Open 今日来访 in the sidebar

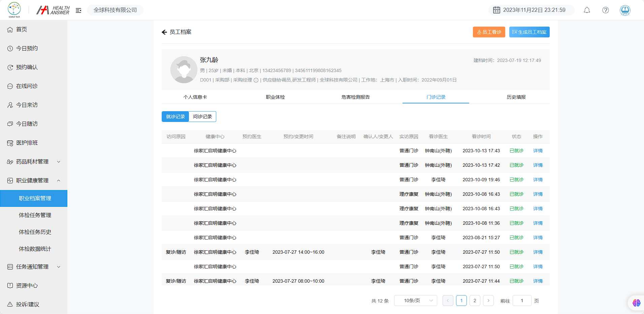tap(34, 105)
